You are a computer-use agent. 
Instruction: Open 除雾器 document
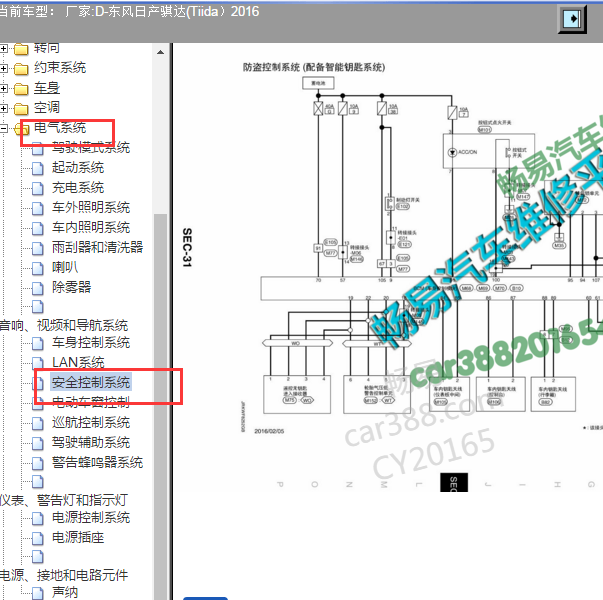pyautogui.click(x=72, y=287)
